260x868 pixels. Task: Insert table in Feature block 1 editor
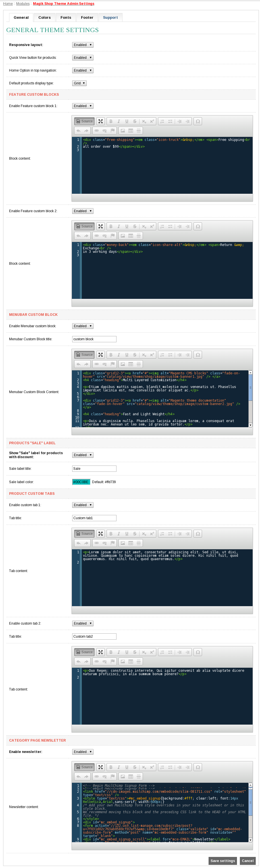(x=130, y=131)
